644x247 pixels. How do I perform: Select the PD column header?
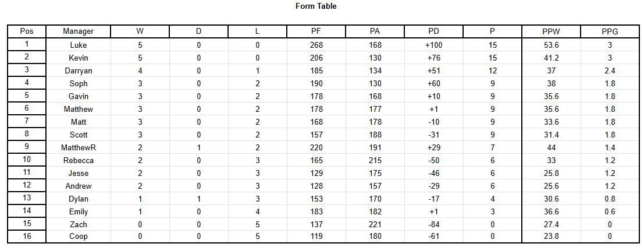(434, 31)
